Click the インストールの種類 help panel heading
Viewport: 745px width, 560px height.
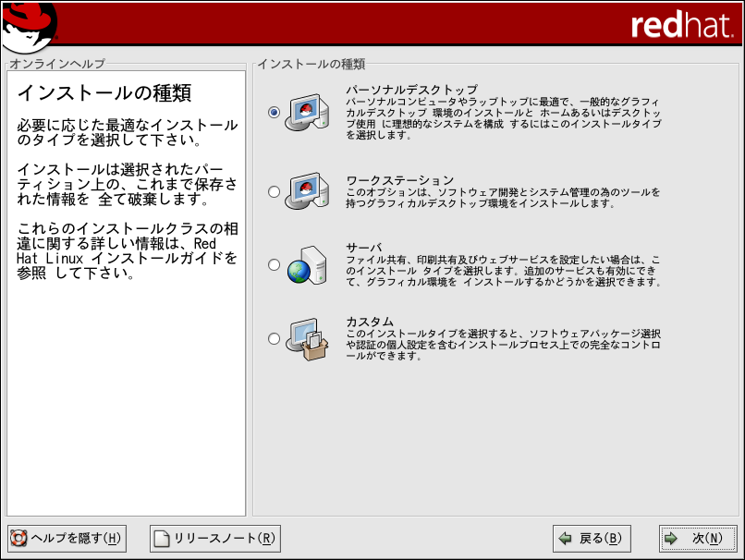click(x=104, y=93)
